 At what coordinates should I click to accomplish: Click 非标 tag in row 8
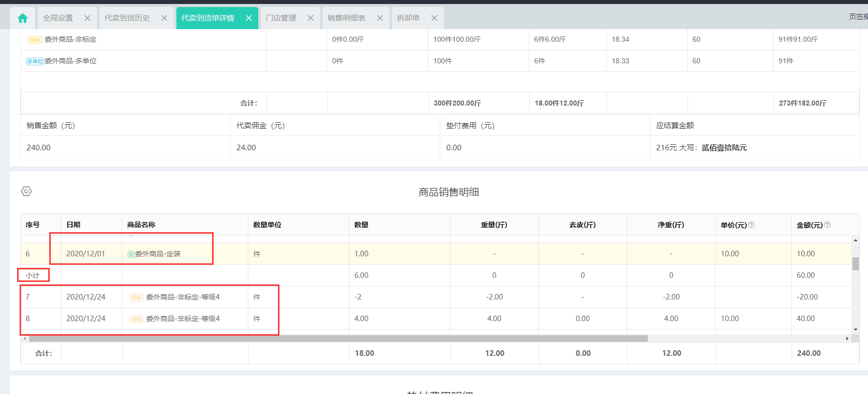coord(136,319)
